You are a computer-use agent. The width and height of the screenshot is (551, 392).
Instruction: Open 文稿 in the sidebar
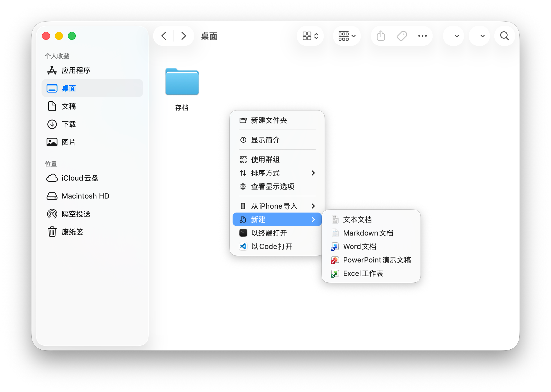(92, 106)
